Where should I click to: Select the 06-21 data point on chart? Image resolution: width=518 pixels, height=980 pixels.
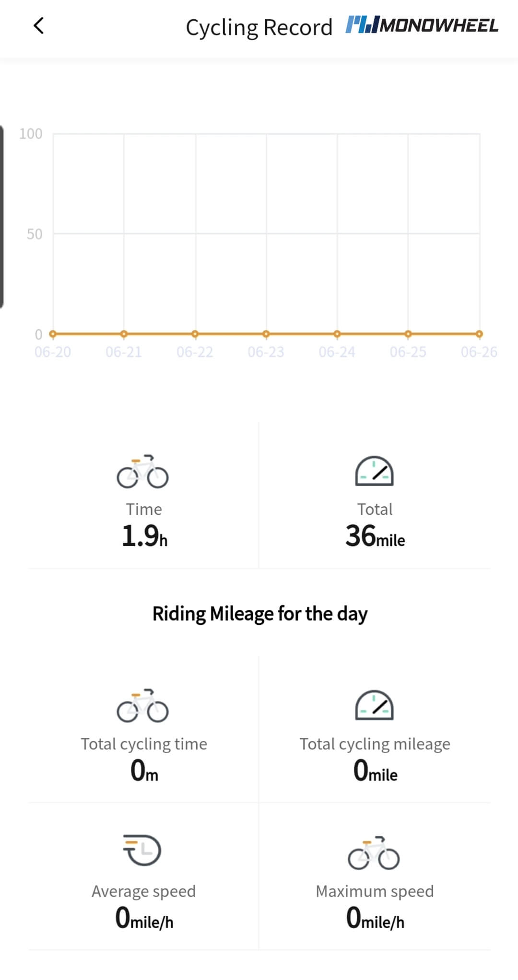tap(124, 334)
